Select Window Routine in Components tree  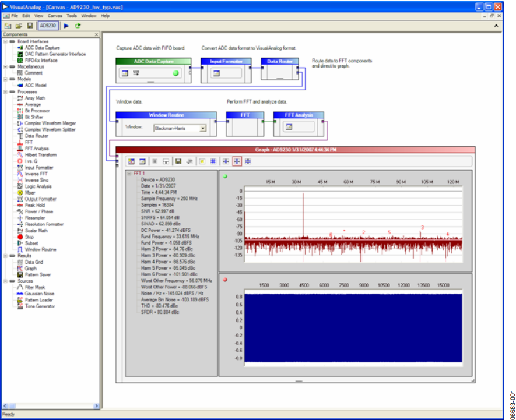tap(40, 250)
